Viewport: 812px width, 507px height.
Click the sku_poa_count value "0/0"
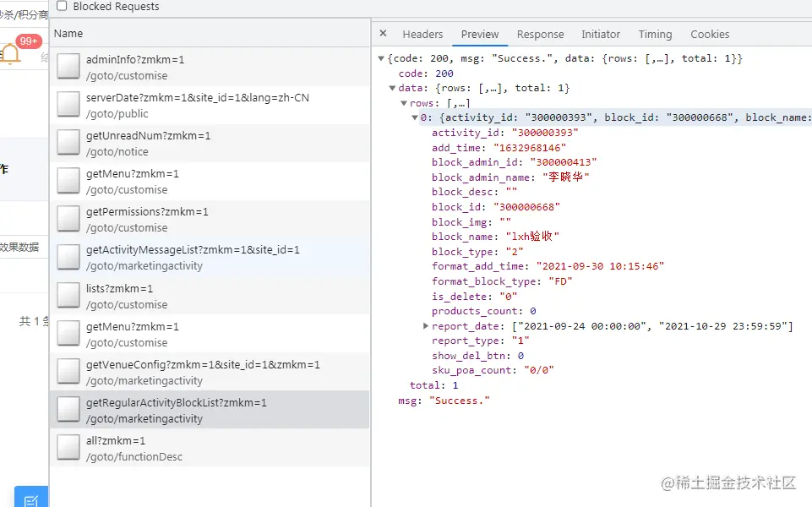coord(538,370)
